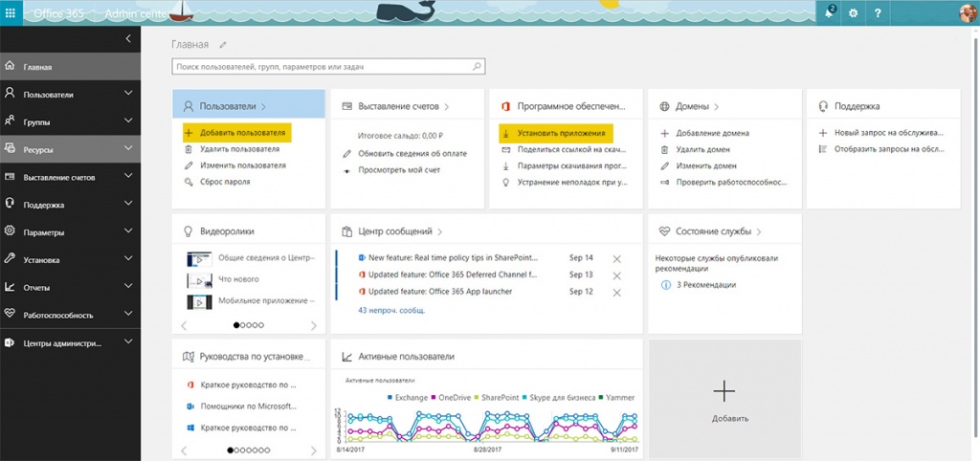Click Добавление домена link
The height and width of the screenshot is (461, 980).
pyautogui.click(x=712, y=133)
